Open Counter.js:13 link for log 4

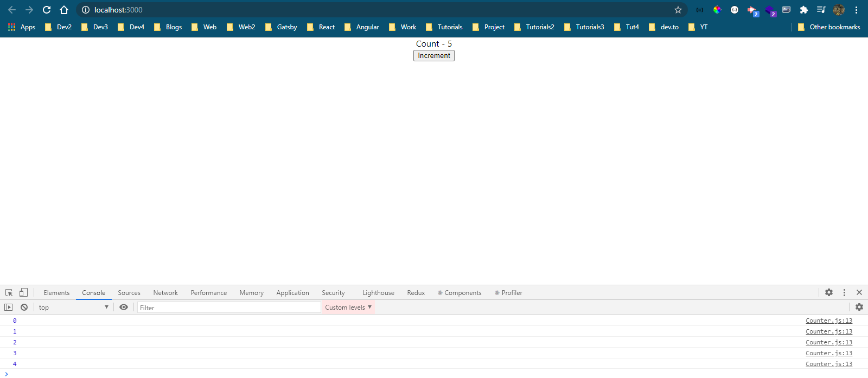pos(829,364)
